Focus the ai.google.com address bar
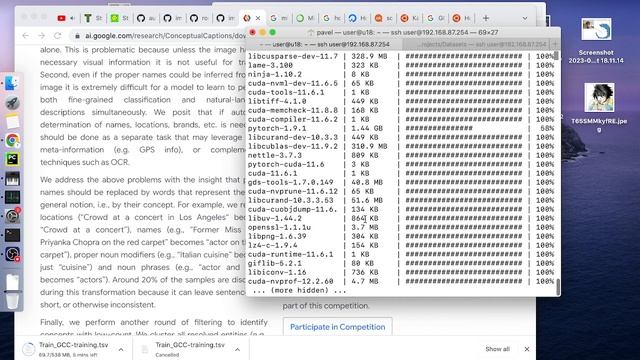The width and height of the screenshot is (640, 360). tap(164, 36)
